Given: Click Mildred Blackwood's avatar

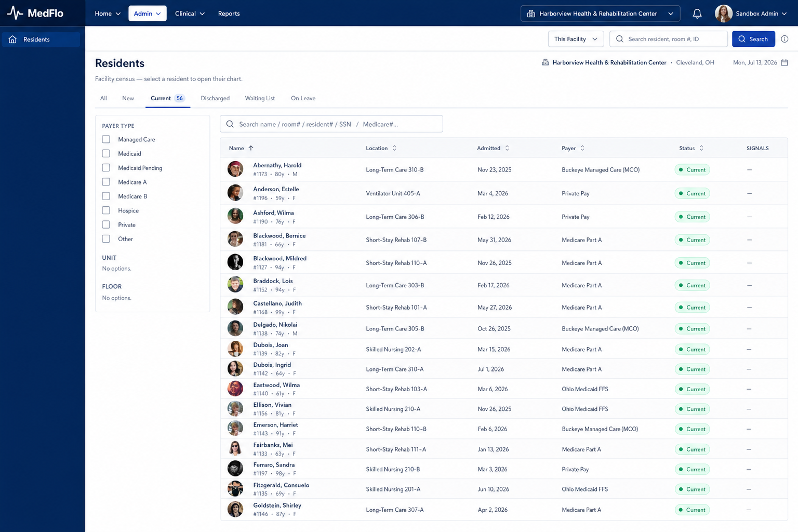Looking at the screenshot, I should 235,262.
